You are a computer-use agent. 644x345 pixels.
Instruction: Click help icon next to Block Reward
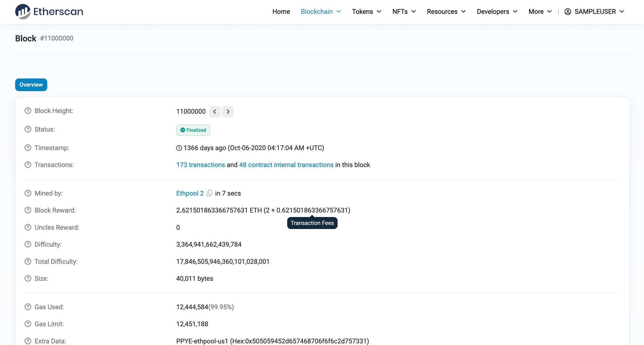[x=28, y=210]
